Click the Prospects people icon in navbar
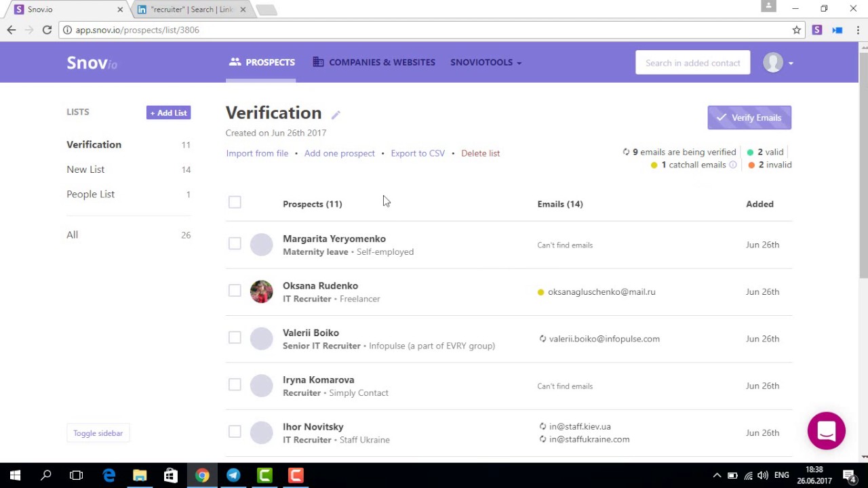Viewport: 868px width, 488px height. (x=235, y=62)
